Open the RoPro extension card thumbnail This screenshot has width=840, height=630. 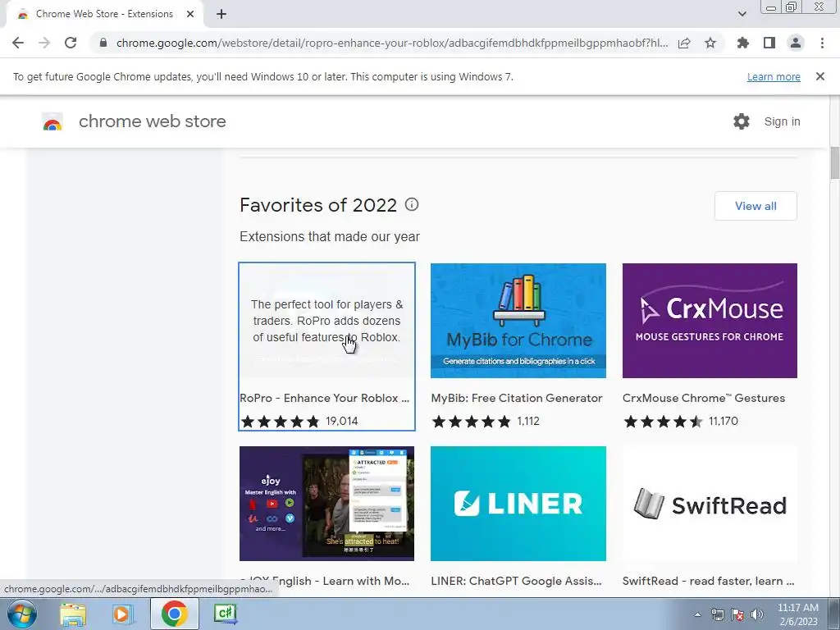[326, 321]
